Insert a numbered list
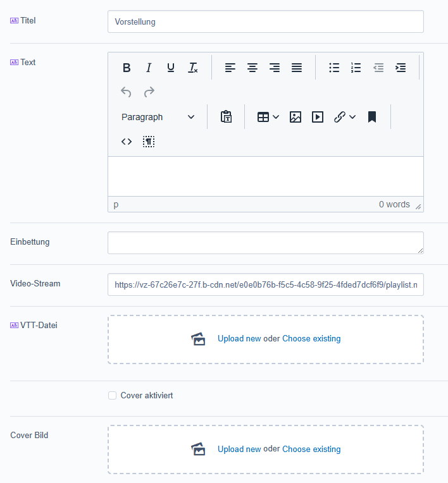Screen dimensions: 448x483 click(x=356, y=68)
